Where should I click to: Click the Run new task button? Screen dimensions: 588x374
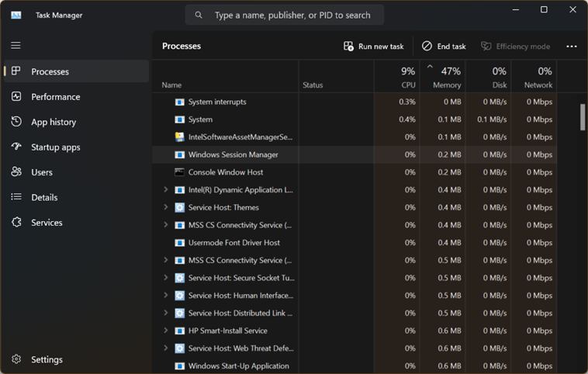374,46
